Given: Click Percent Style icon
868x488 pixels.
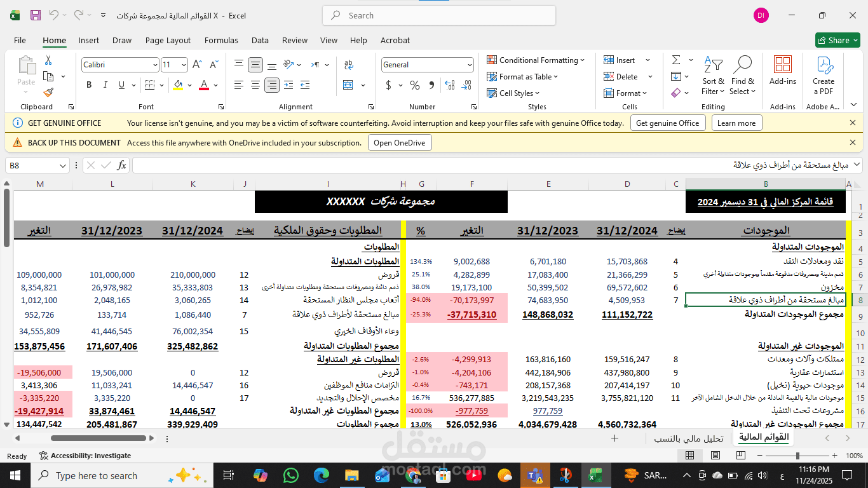Looking at the screenshot, I should click(x=415, y=85).
